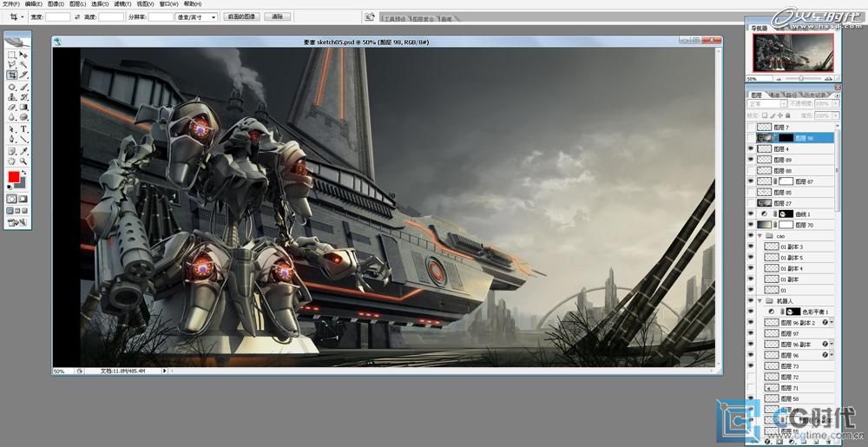This screenshot has height=447, width=868.
Task: Open resolution units dropdown in options bar
Action: point(196,17)
